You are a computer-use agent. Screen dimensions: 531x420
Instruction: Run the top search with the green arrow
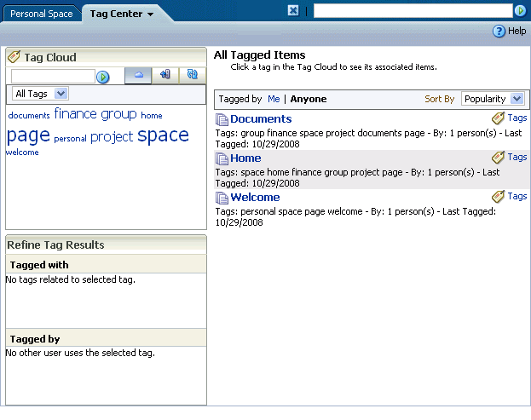point(520,11)
